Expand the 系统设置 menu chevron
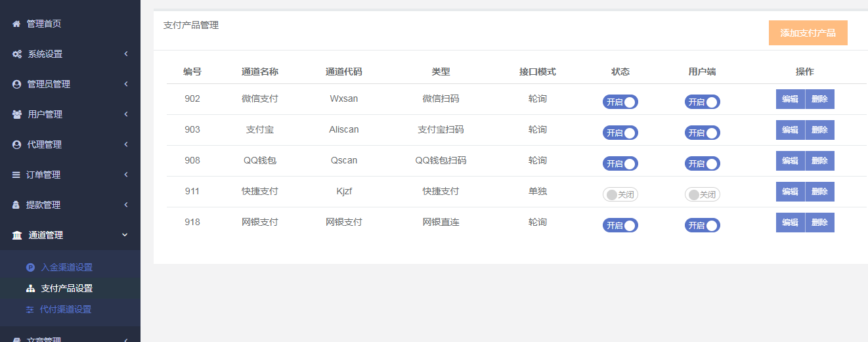This screenshot has width=868, height=342. click(x=125, y=54)
